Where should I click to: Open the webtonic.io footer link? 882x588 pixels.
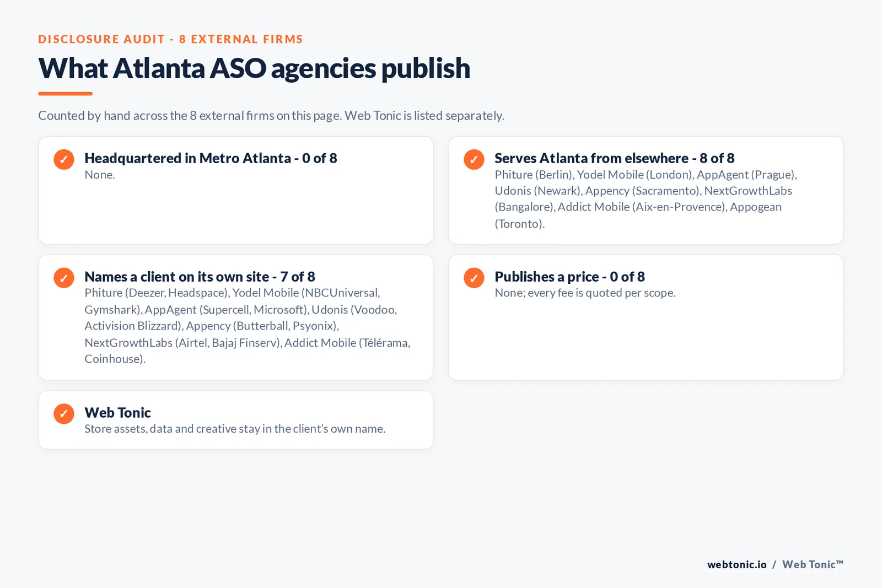coord(736,564)
